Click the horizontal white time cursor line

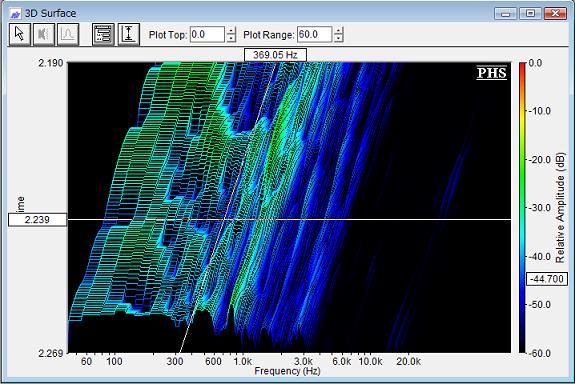tap(289, 220)
